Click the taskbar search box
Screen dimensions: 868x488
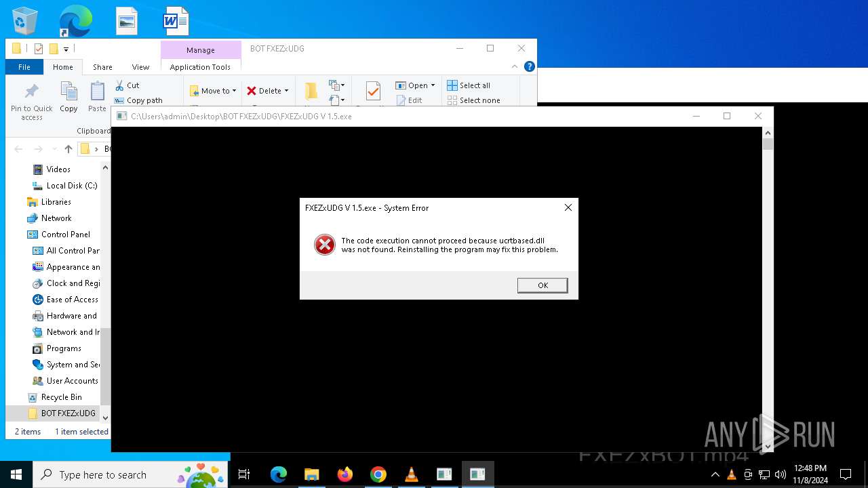point(131,474)
